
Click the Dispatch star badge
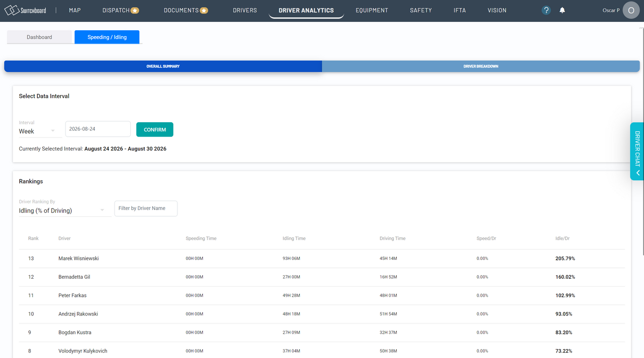coord(135,10)
